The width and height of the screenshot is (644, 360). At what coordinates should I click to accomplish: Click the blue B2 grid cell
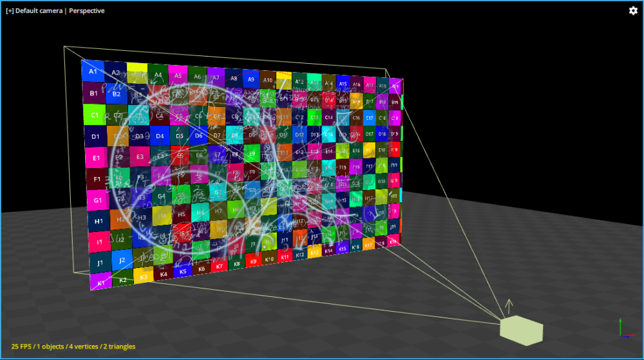pos(116,94)
